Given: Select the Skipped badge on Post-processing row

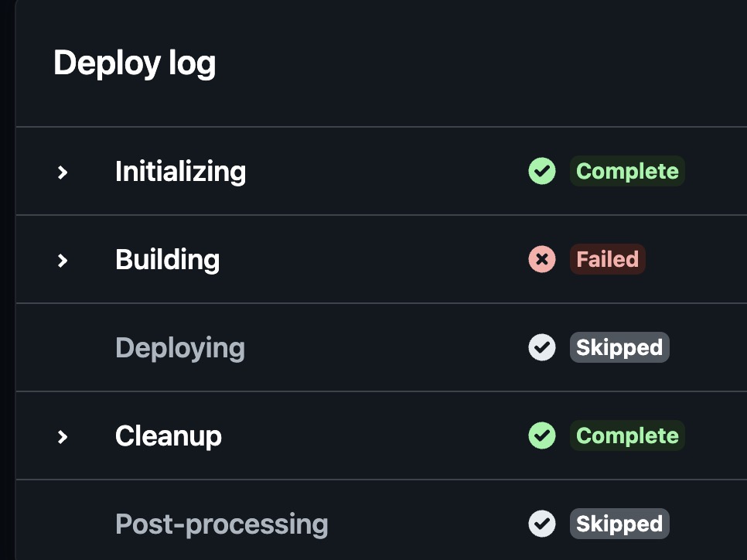Looking at the screenshot, I should coord(619,524).
